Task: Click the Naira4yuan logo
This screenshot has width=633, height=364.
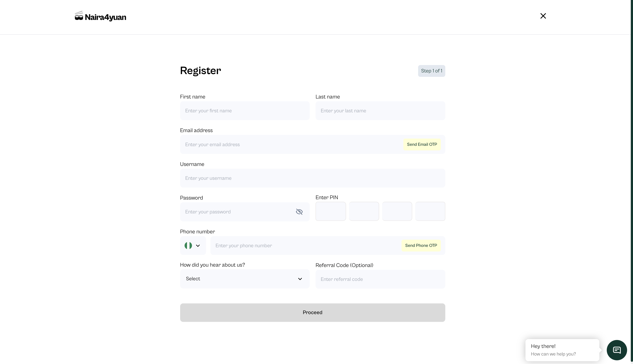Action: tap(101, 16)
